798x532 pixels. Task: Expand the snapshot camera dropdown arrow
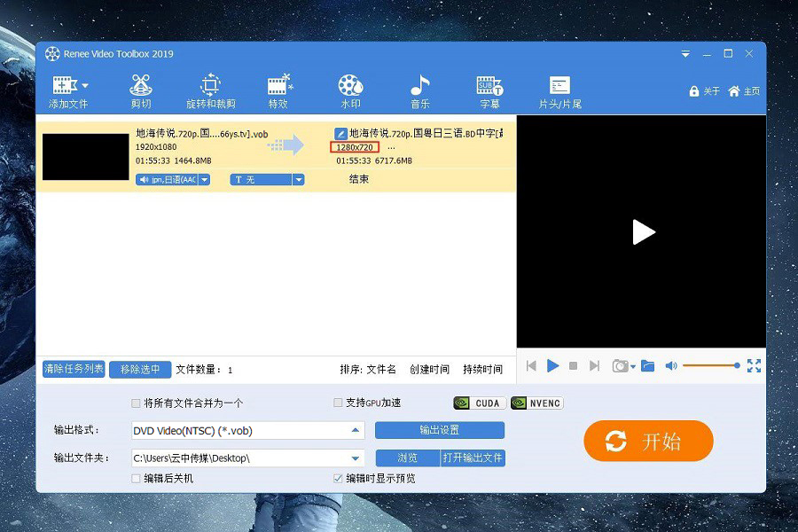point(633,366)
